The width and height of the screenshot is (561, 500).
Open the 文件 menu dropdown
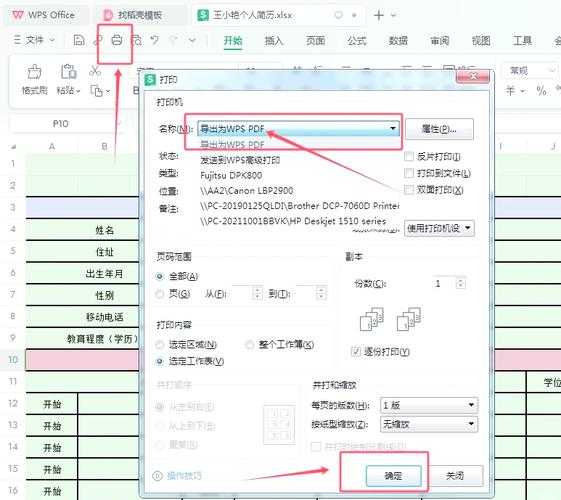34,40
